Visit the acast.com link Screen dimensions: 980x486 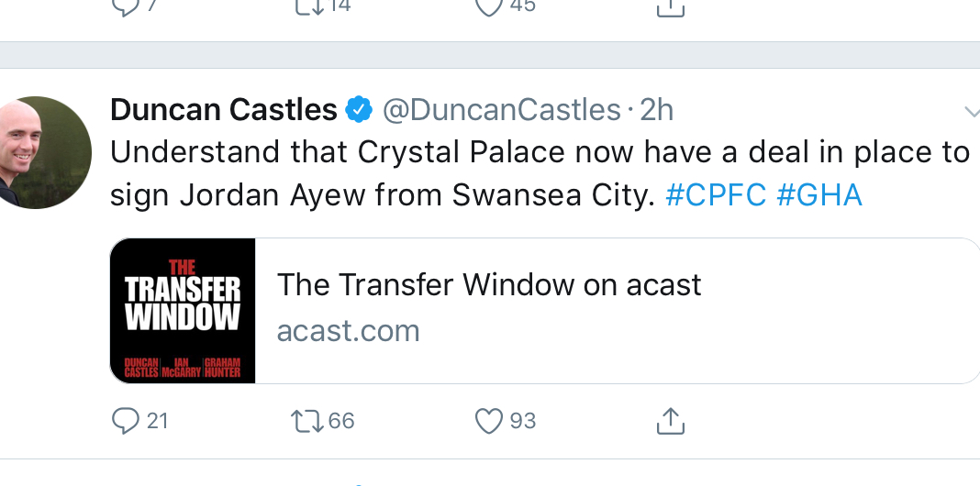coord(348,330)
